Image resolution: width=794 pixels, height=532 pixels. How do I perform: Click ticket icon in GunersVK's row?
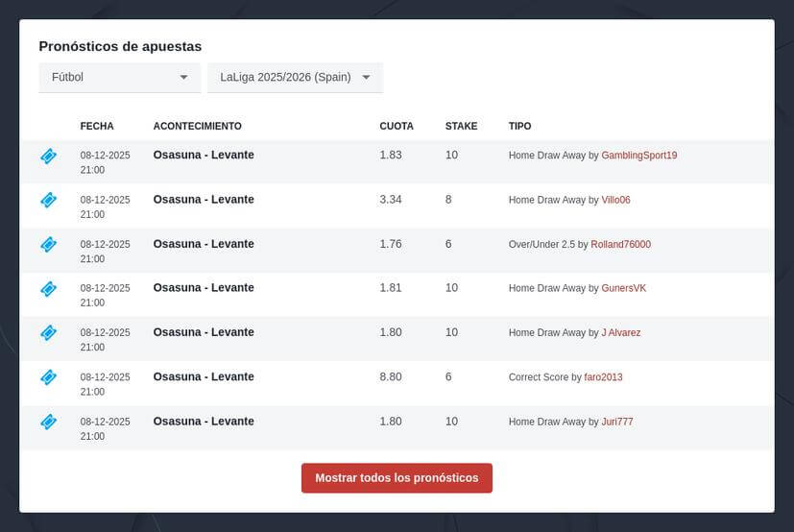48,288
